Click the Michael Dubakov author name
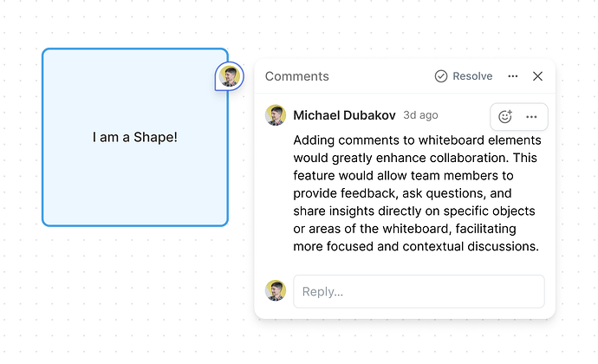598x364 pixels. point(344,115)
